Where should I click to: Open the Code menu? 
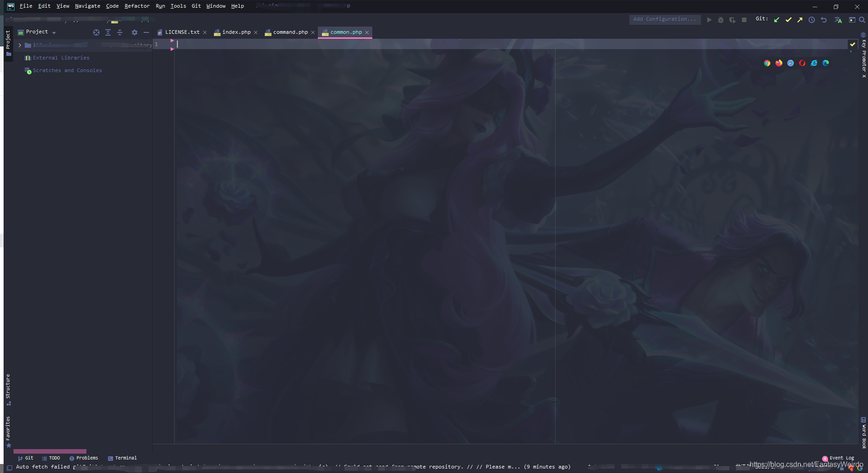[112, 6]
